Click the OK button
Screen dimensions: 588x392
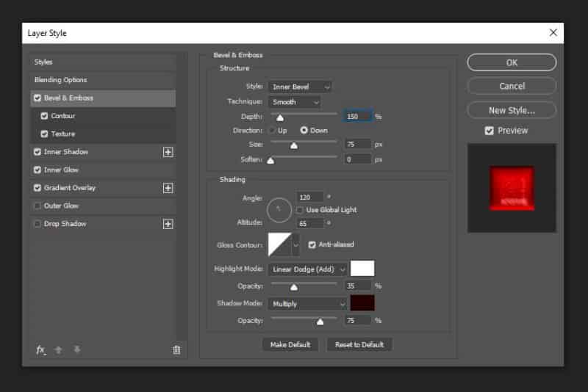pyautogui.click(x=512, y=62)
